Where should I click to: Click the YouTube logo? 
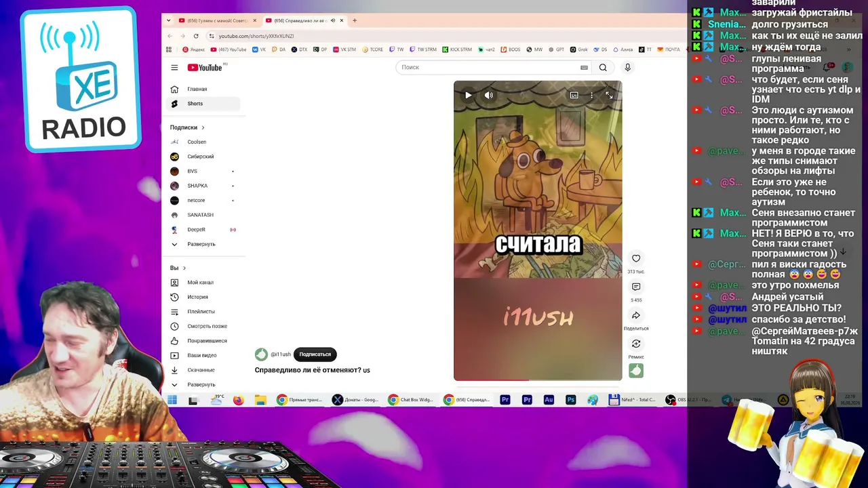pos(205,67)
